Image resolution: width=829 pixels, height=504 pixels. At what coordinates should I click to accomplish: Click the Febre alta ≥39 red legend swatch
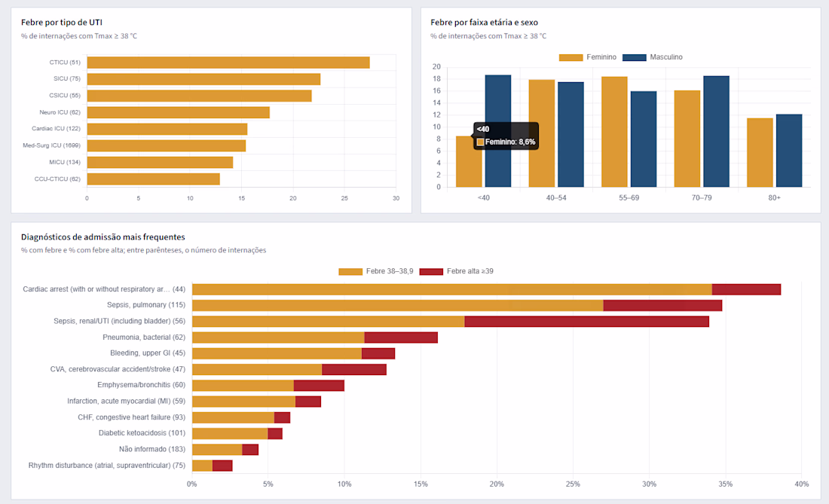pos(431,271)
